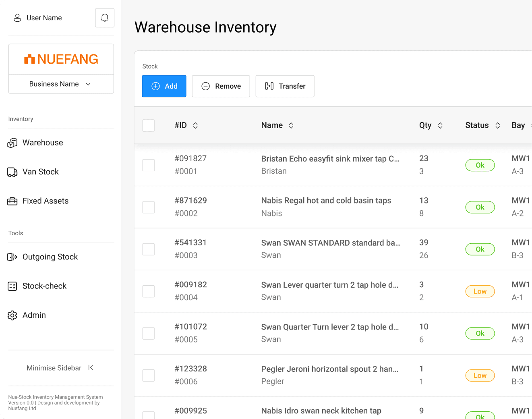Image resolution: width=532 pixels, height=419 pixels.
Task: Open Van Stock via truck icon
Action: (12, 172)
